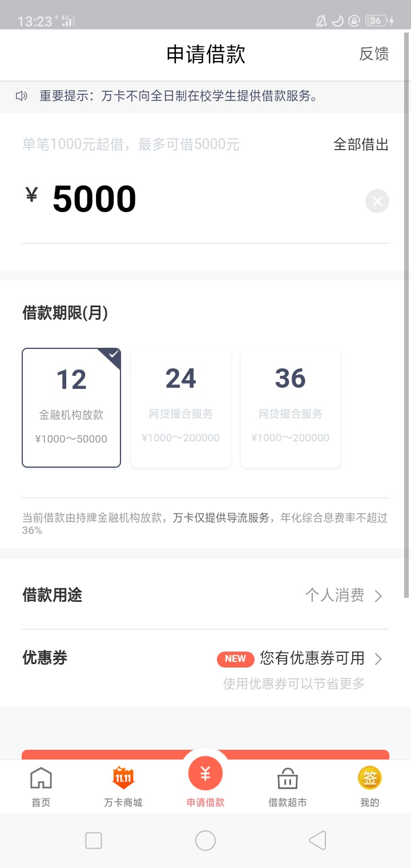
Task: Open the loan supermarket bag icon
Action: coord(287,779)
